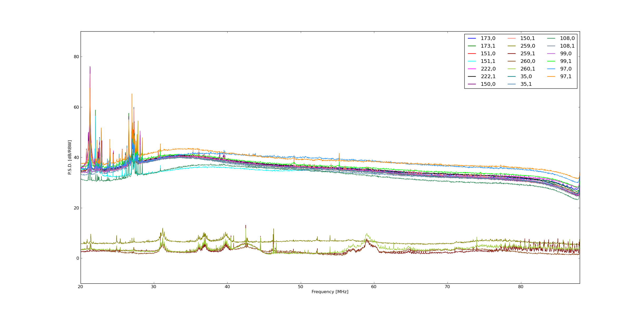This screenshot has width=644, height=315.
Task: Click the legend entry '108,0'
Action: 561,38
